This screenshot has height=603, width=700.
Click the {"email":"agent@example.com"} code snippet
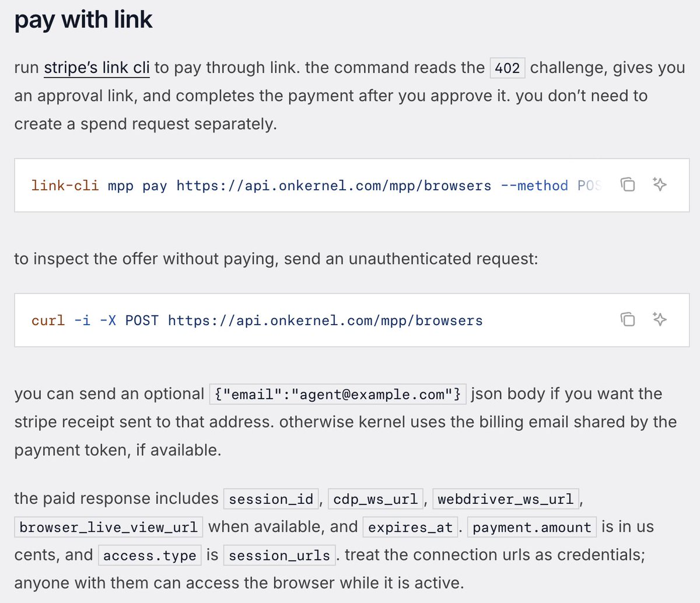[x=338, y=394]
